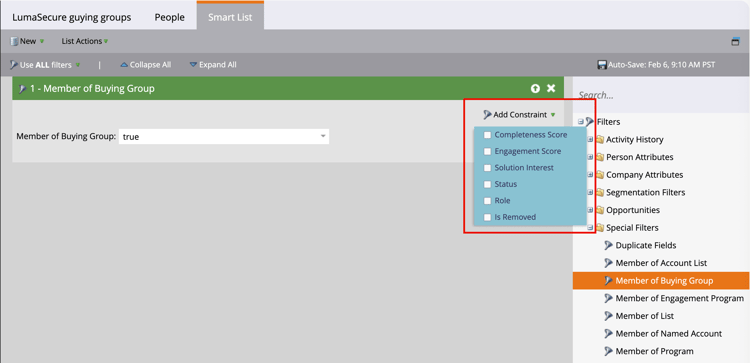The image size is (750, 363).
Task: Click the root Filters funnel icon in the tree
Action: point(590,122)
